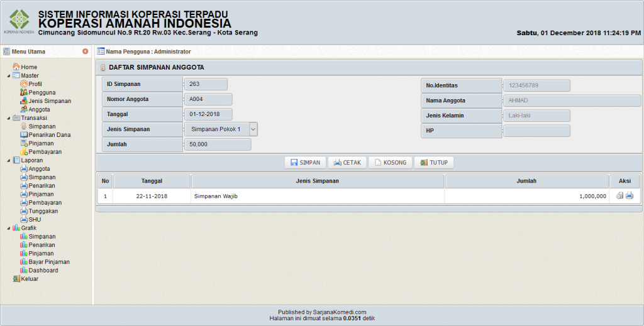The image size is (644, 326).
Task: Select Pinjaman under Laporan
Action: (41, 194)
